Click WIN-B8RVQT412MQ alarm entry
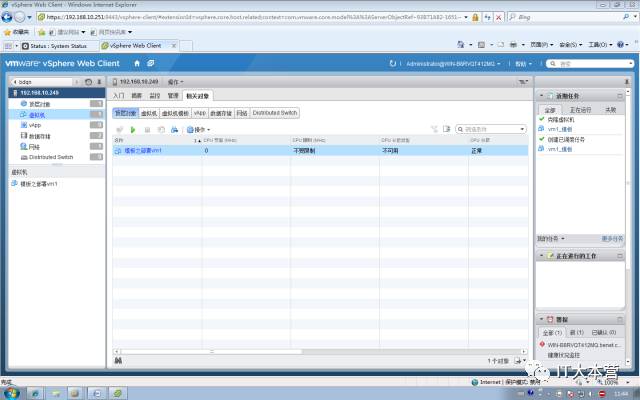This screenshot has height=400, width=640. (x=584, y=345)
